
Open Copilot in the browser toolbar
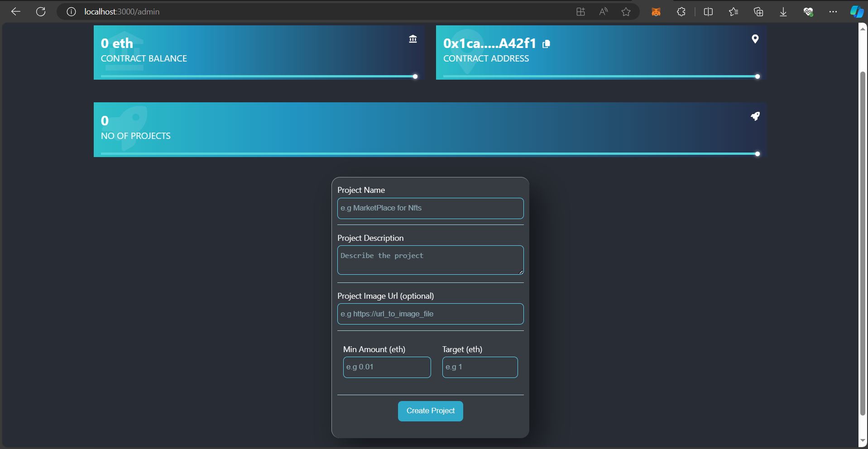click(857, 12)
